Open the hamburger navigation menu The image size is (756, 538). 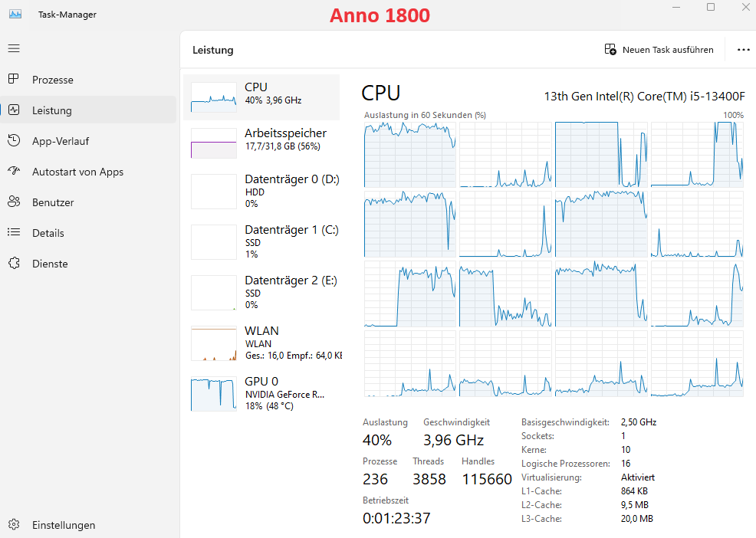click(x=14, y=48)
